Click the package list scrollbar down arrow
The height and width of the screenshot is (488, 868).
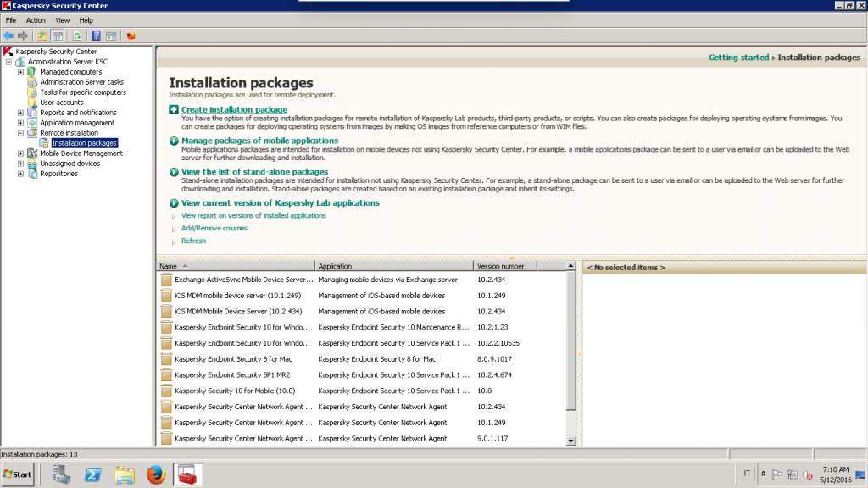tap(570, 441)
